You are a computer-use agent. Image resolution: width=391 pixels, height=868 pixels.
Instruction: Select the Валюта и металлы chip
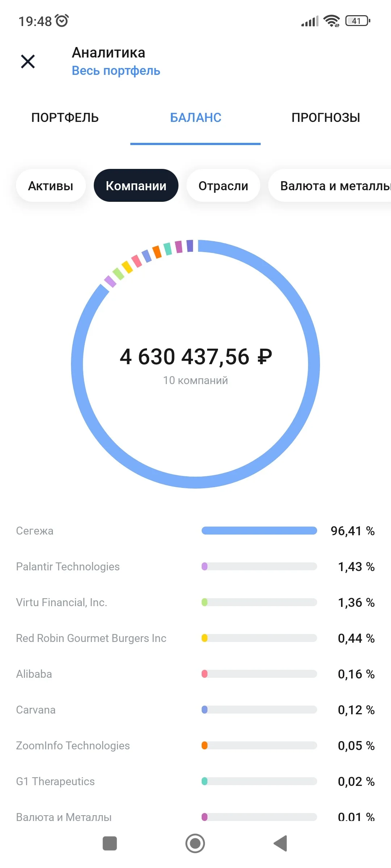329,186
